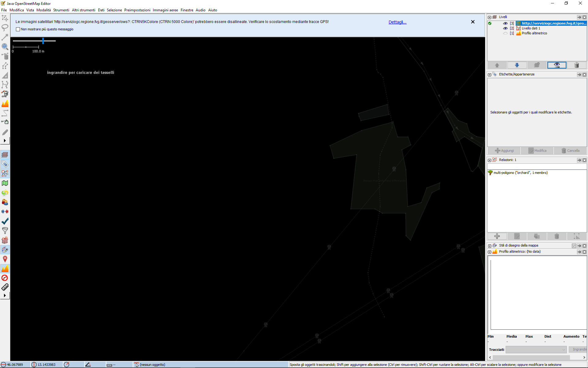Toggle the Layers panel toolbar icon
This screenshot has width=588, height=368.
point(5,155)
